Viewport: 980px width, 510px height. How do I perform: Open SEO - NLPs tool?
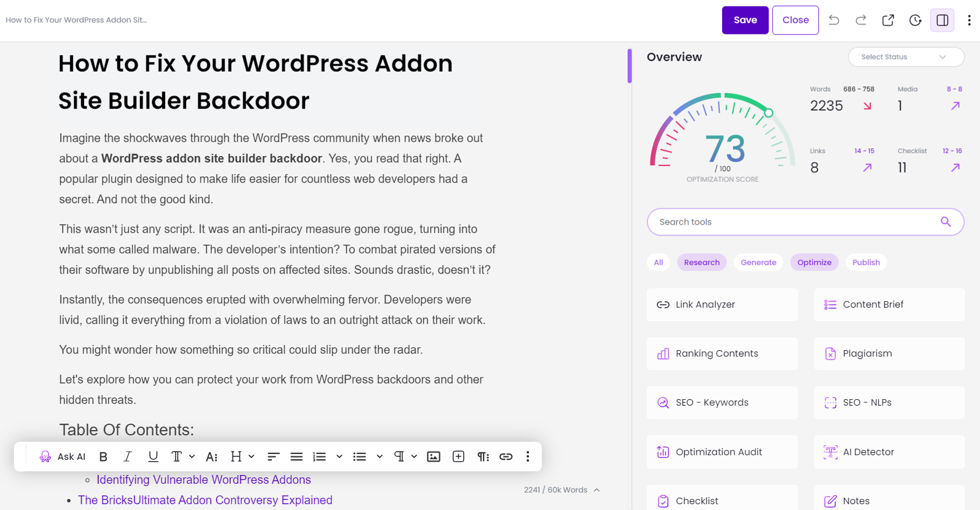[x=889, y=403]
